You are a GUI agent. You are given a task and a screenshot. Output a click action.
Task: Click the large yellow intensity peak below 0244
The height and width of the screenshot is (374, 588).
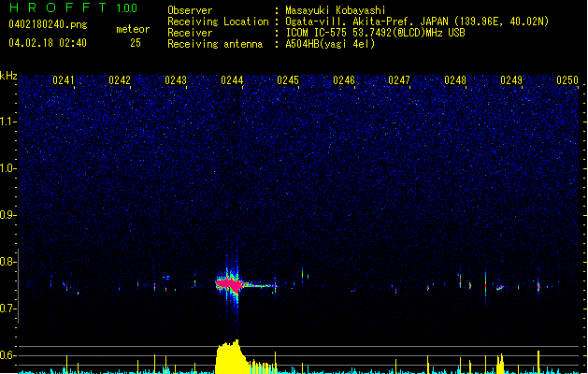click(x=230, y=357)
